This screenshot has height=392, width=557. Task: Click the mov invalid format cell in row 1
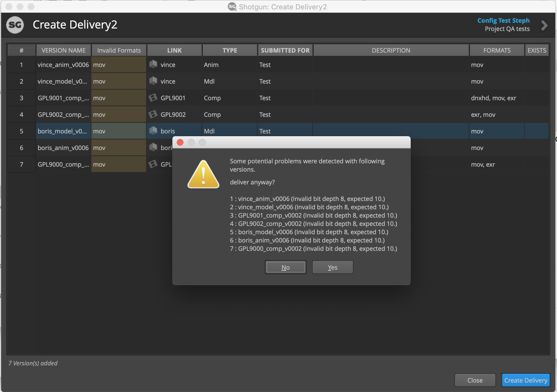[119, 65]
